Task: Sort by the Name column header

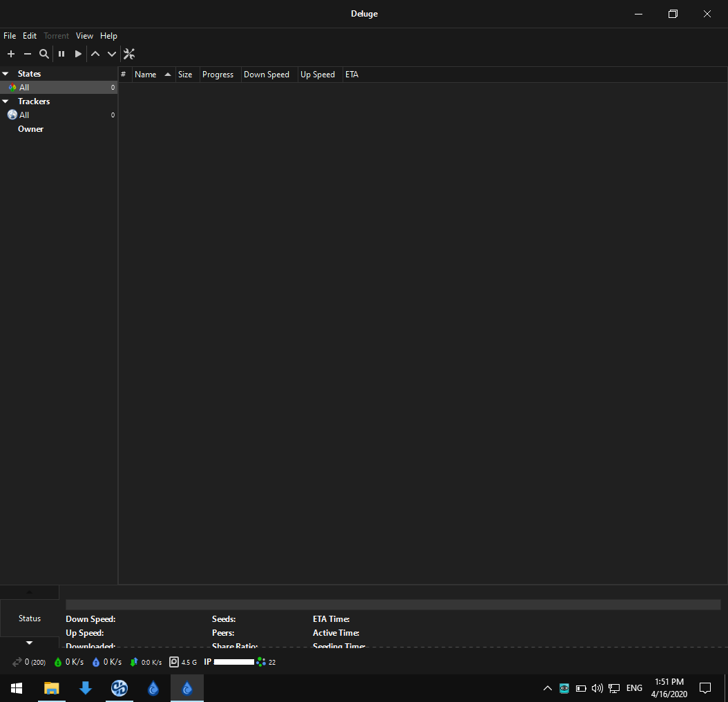Action: (x=154, y=75)
